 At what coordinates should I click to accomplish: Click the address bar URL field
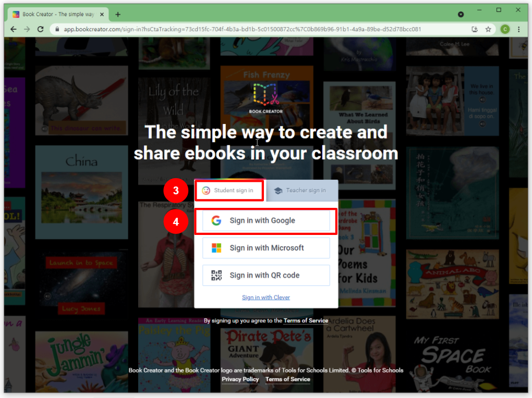(242, 29)
